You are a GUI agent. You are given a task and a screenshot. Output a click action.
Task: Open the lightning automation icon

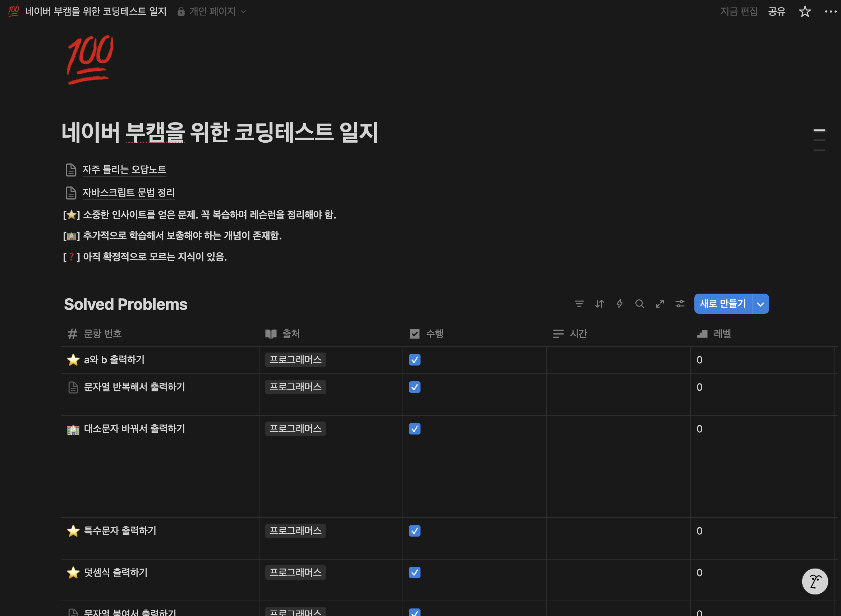(619, 304)
